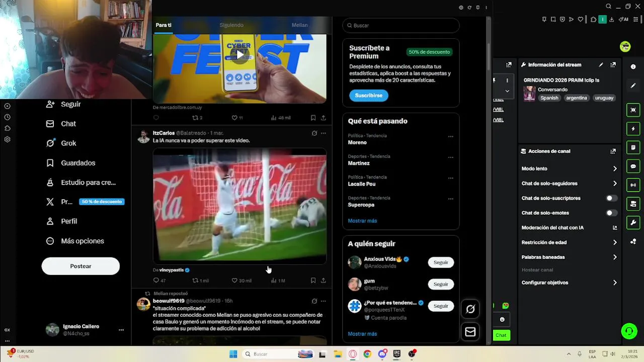Open Estudio para creadores in sidebar

coord(80,183)
